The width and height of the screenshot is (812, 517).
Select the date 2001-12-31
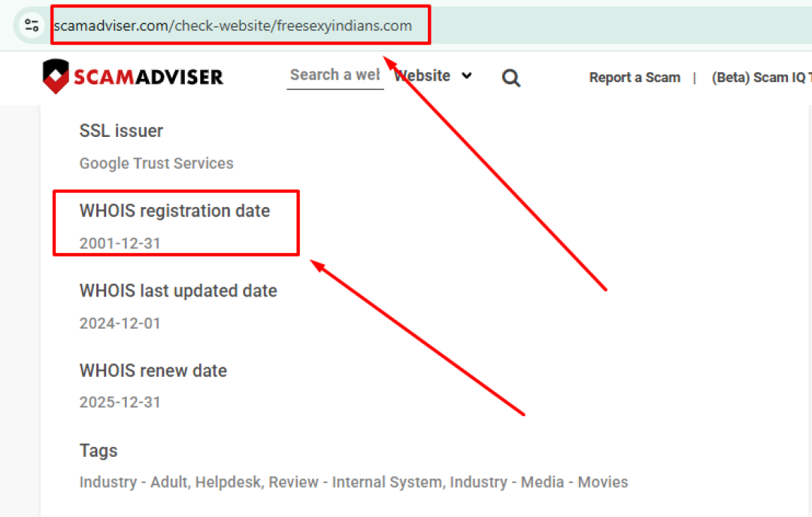pos(120,243)
